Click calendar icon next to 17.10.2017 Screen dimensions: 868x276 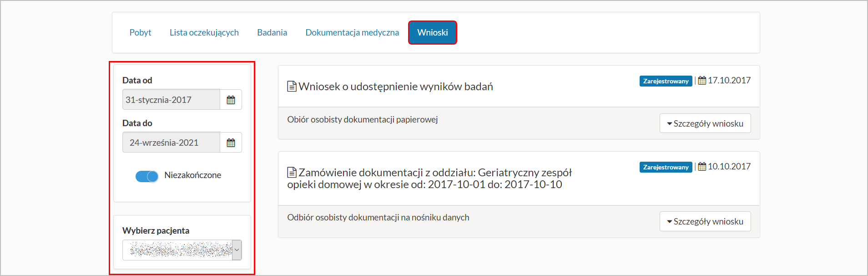[x=702, y=81]
